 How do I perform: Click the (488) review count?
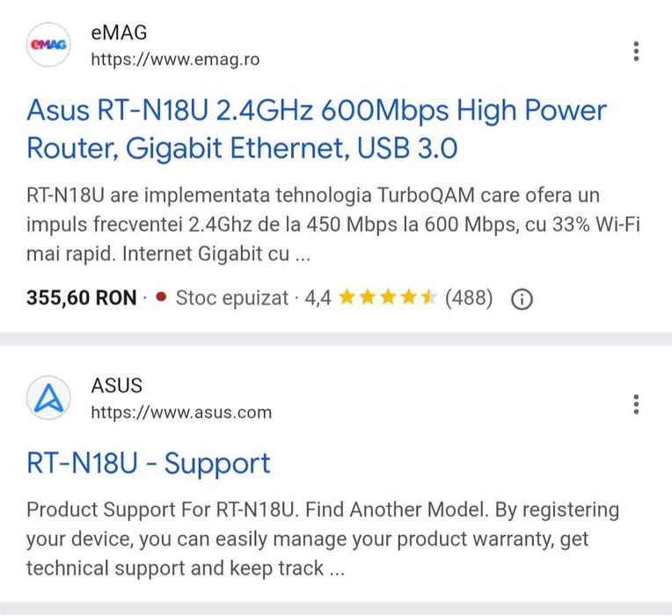point(468,298)
